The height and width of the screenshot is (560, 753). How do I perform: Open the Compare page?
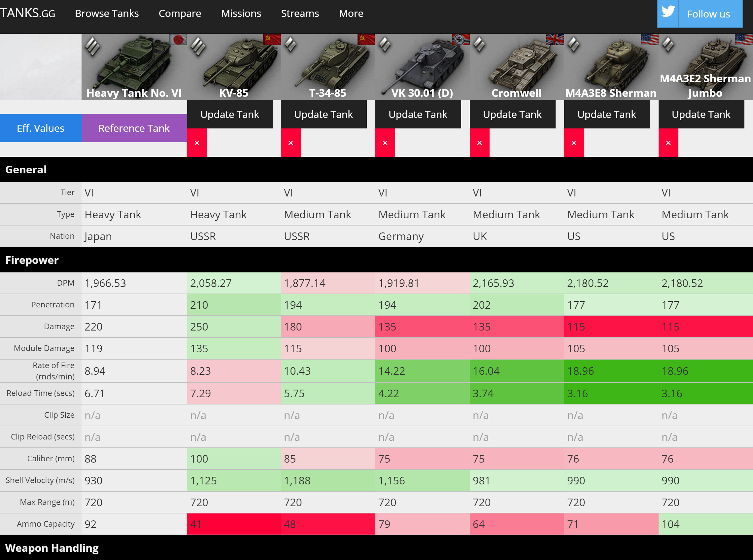point(180,13)
